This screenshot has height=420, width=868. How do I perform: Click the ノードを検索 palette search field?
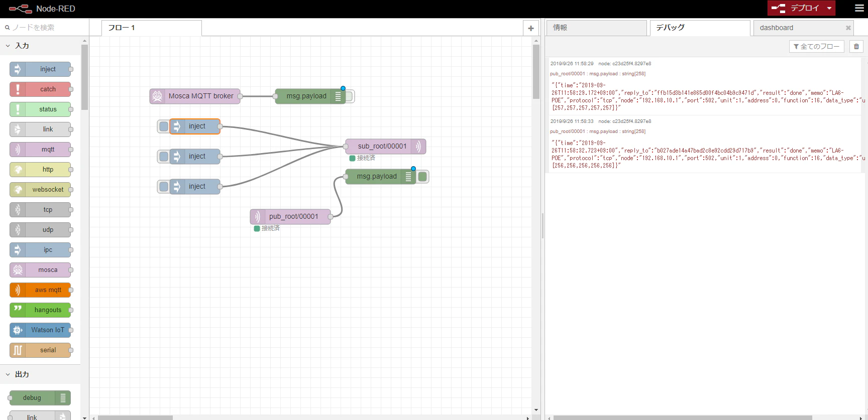45,28
